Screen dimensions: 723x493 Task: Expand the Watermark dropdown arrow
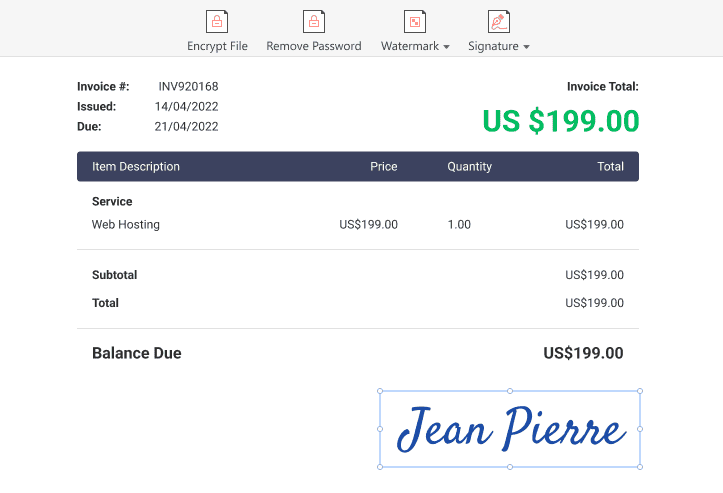(446, 47)
